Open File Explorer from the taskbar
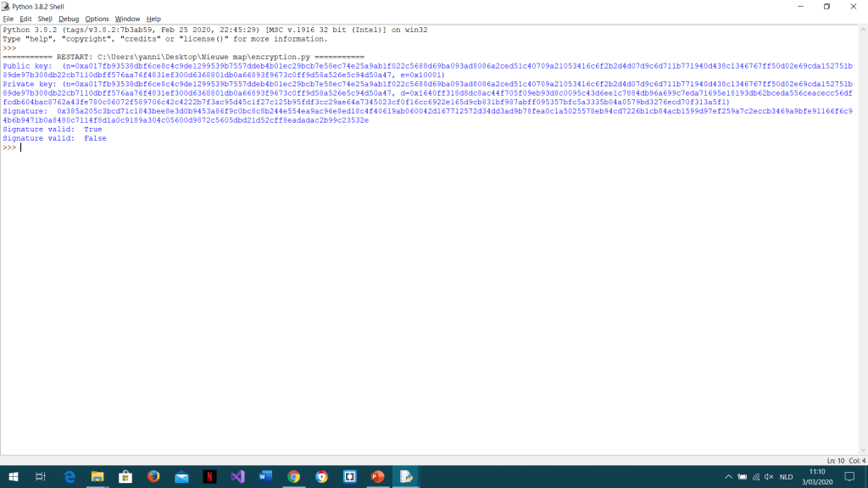 coord(97,477)
